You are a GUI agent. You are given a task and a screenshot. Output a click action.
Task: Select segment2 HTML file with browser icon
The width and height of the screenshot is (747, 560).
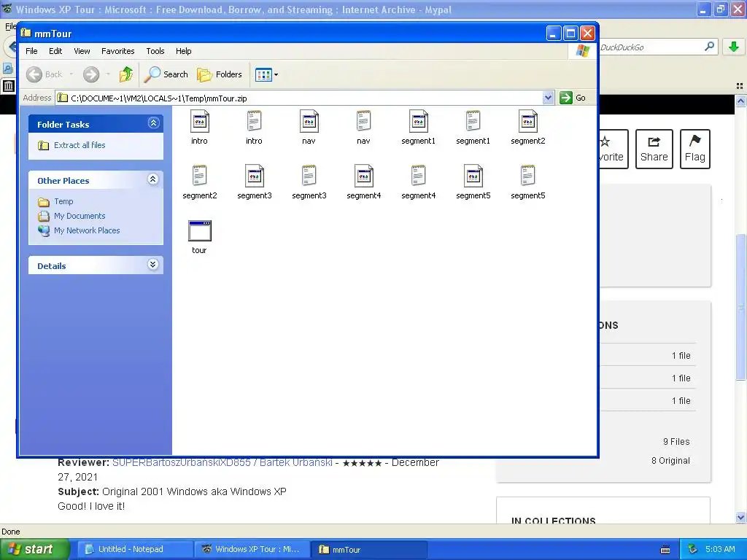point(528,122)
